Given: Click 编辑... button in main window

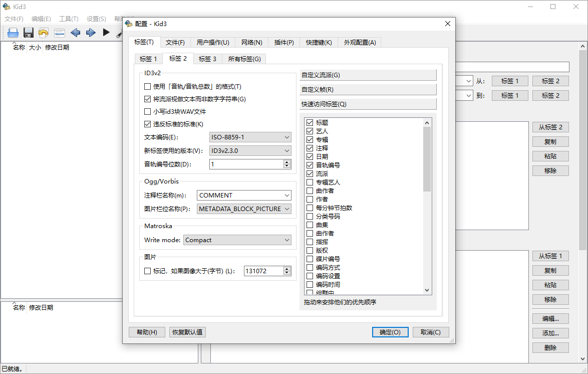Looking at the screenshot, I should click(550, 319).
